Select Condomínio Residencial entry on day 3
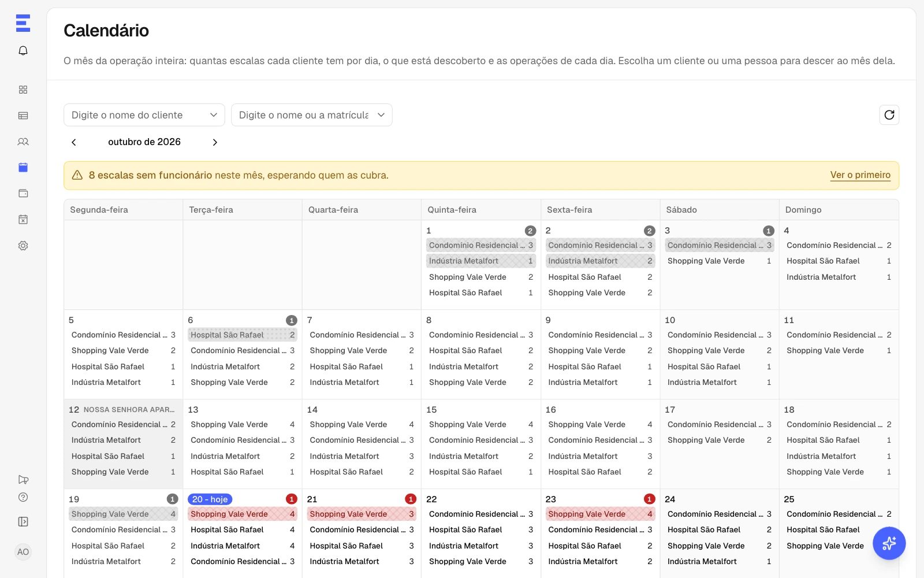This screenshot has width=924, height=578. [x=720, y=245]
